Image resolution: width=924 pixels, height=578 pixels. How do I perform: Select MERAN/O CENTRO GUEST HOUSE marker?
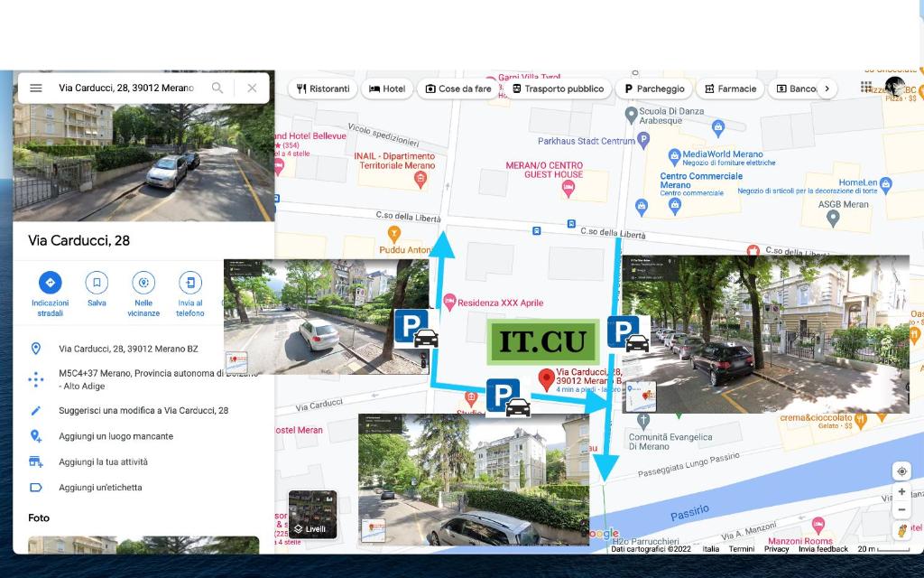568,189
